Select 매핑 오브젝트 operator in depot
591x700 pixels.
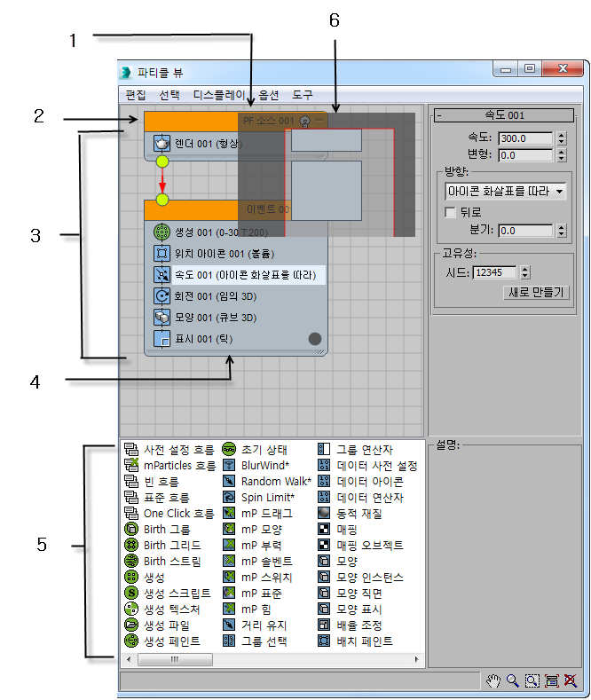click(x=360, y=546)
